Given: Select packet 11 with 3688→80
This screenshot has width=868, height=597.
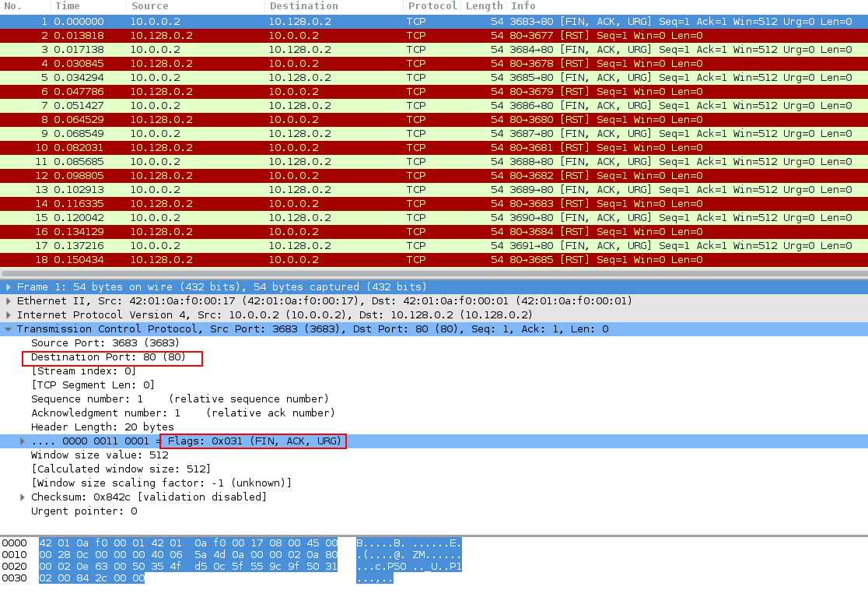Looking at the screenshot, I should (434, 162).
